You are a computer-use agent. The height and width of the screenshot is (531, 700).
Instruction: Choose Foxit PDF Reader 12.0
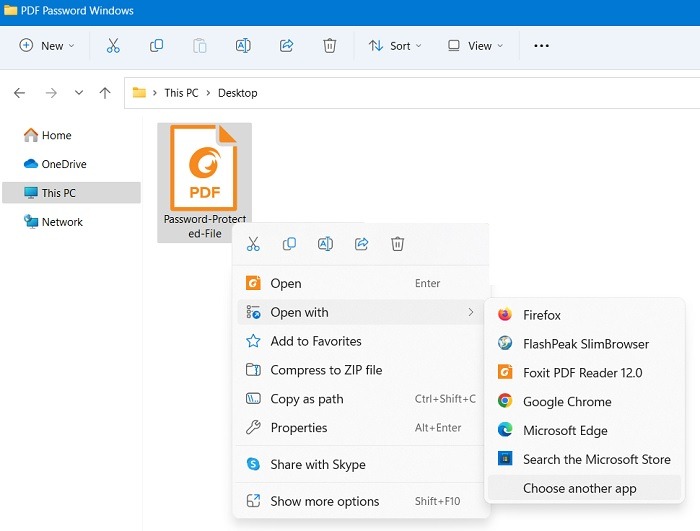582,373
